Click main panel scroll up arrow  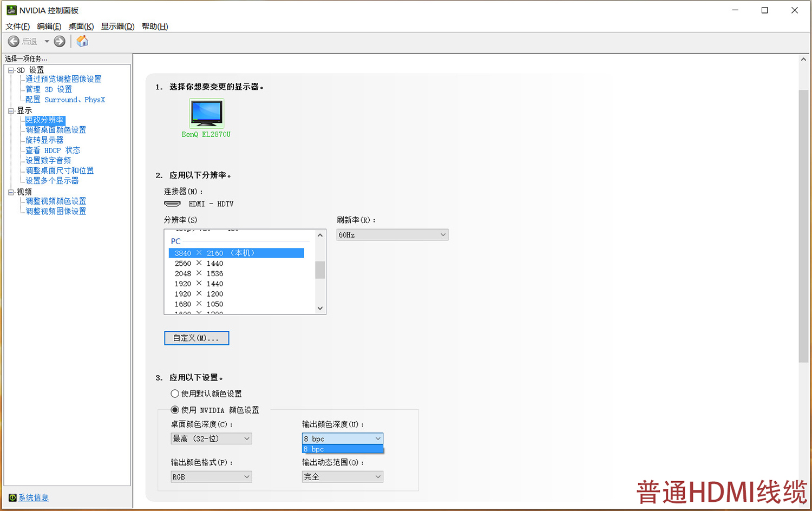(x=803, y=60)
